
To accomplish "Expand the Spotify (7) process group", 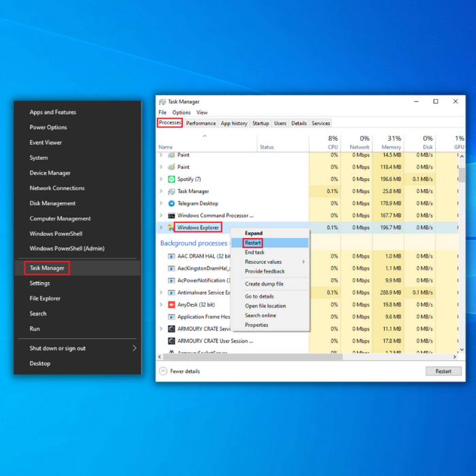I will pyautogui.click(x=161, y=179).
